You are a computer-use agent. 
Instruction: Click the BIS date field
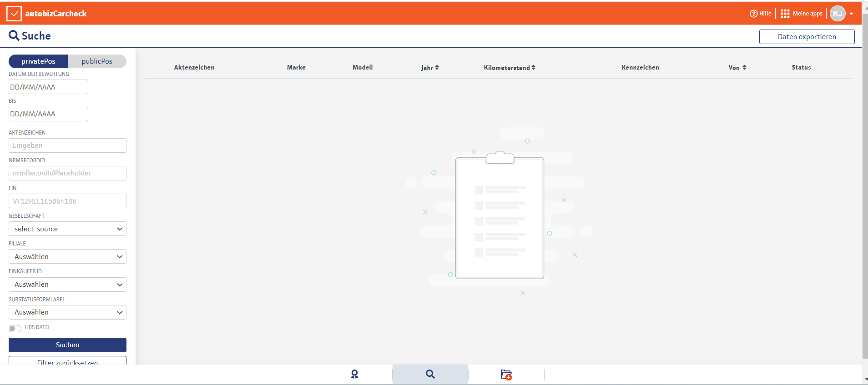click(48, 114)
